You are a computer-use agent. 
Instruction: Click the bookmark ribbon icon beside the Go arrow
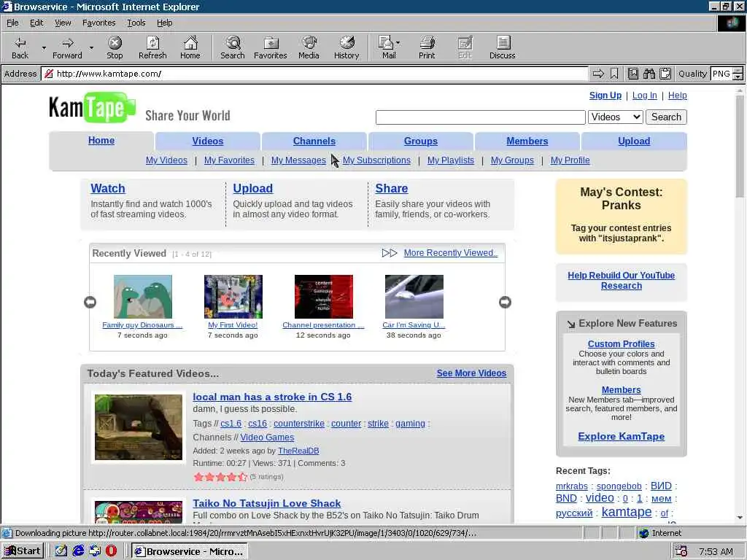pos(614,74)
